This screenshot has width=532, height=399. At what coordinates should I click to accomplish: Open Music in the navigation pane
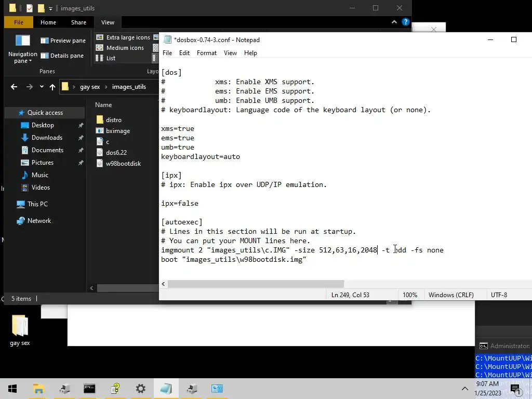(39, 175)
